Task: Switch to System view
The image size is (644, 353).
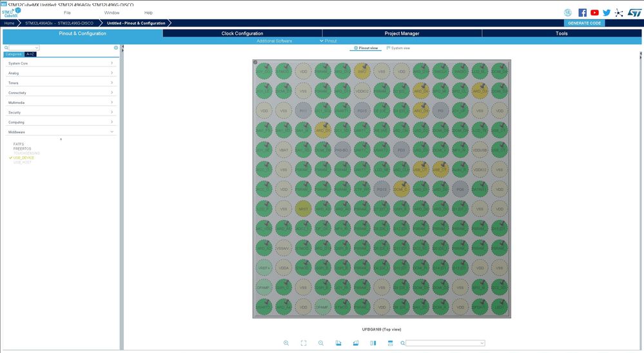Action: click(398, 48)
